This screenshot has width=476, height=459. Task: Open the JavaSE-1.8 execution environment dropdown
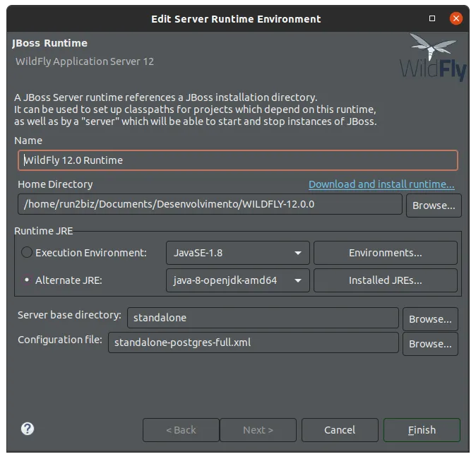coord(238,253)
